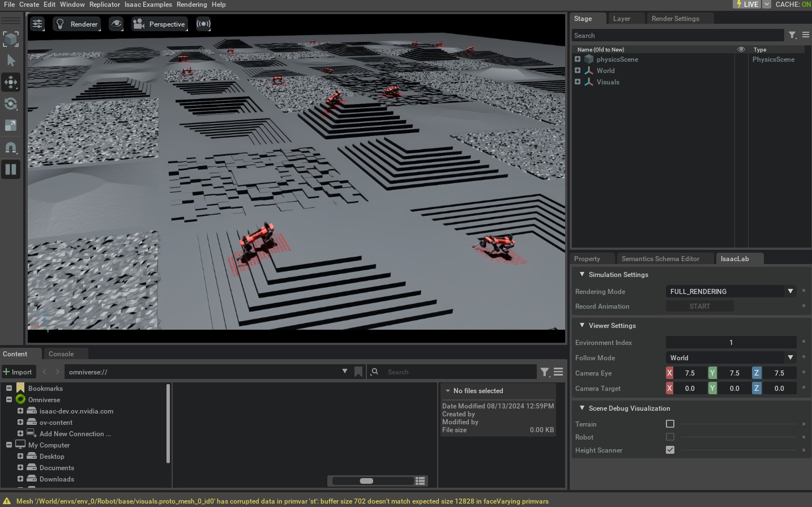This screenshot has height=507, width=812.
Task: Click the LIVE lightning button
Action: (x=747, y=4)
